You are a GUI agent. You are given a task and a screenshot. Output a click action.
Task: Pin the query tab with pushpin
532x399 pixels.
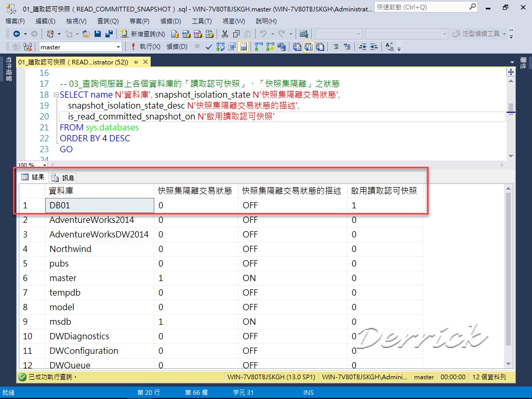tap(136, 62)
